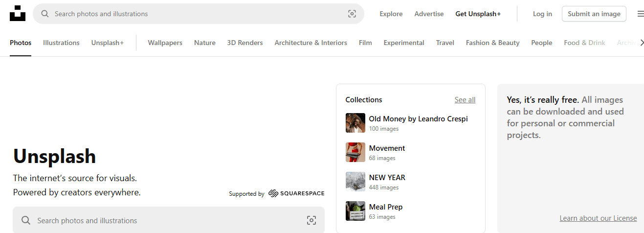The width and height of the screenshot is (644, 233).
Task: Open the NEW YEAR collection
Action: [387, 177]
